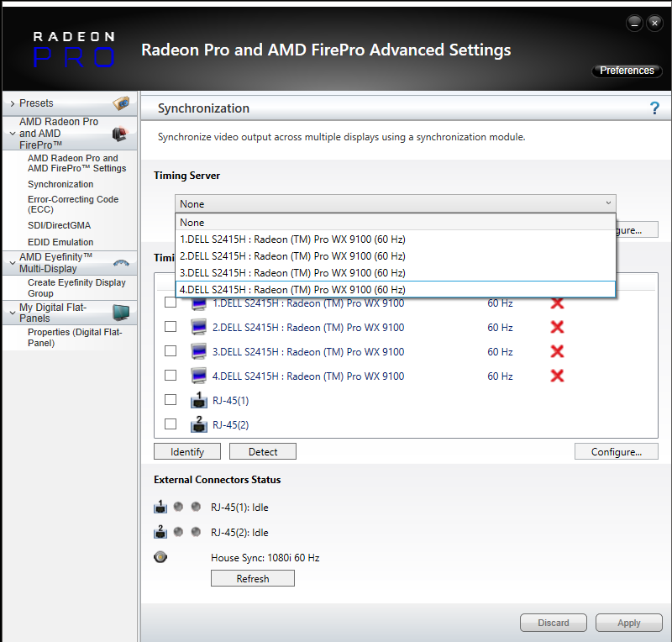Click the Apply button
This screenshot has height=642, width=672.
(x=628, y=623)
